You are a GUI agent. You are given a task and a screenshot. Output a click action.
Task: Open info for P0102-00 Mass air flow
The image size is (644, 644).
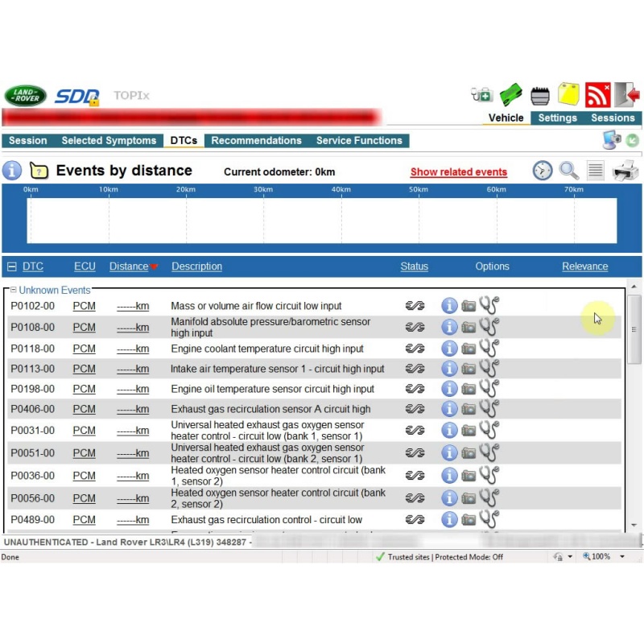449,306
